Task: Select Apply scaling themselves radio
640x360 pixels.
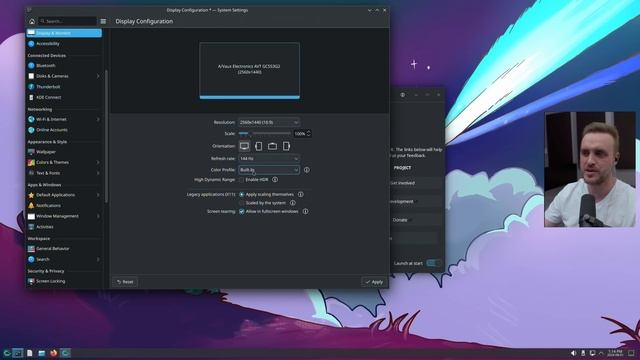Action: coord(242,195)
